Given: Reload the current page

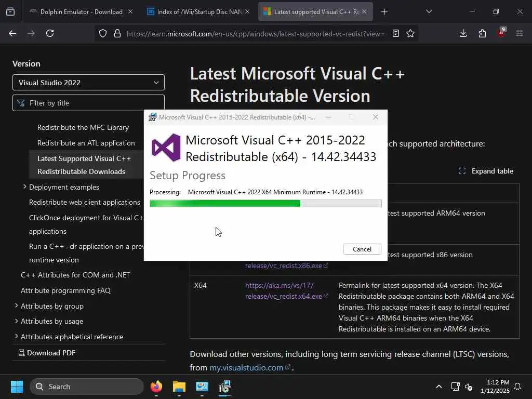Looking at the screenshot, I should click(50, 33).
